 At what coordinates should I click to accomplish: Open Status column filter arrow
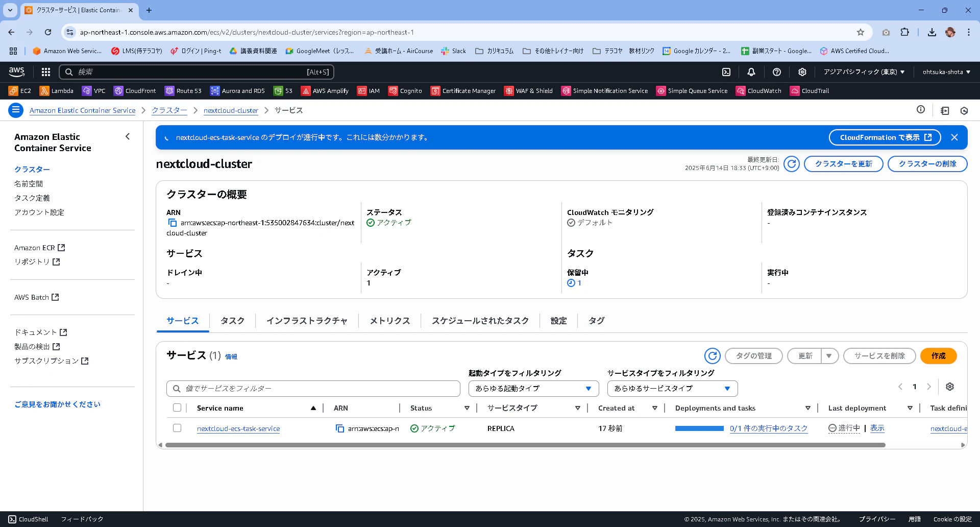point(467,408)
